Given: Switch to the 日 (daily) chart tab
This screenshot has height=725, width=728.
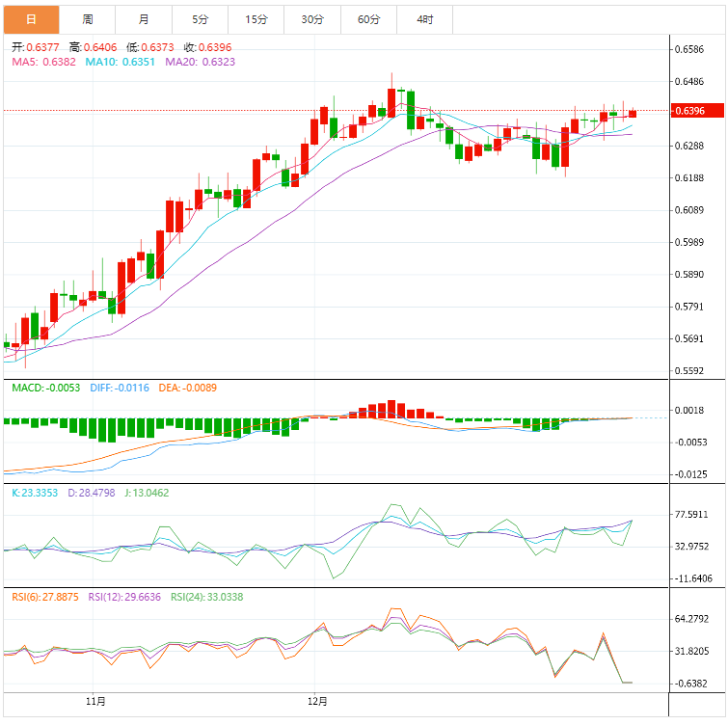Looking at the screenshot, I should click(x=31, y=19).
